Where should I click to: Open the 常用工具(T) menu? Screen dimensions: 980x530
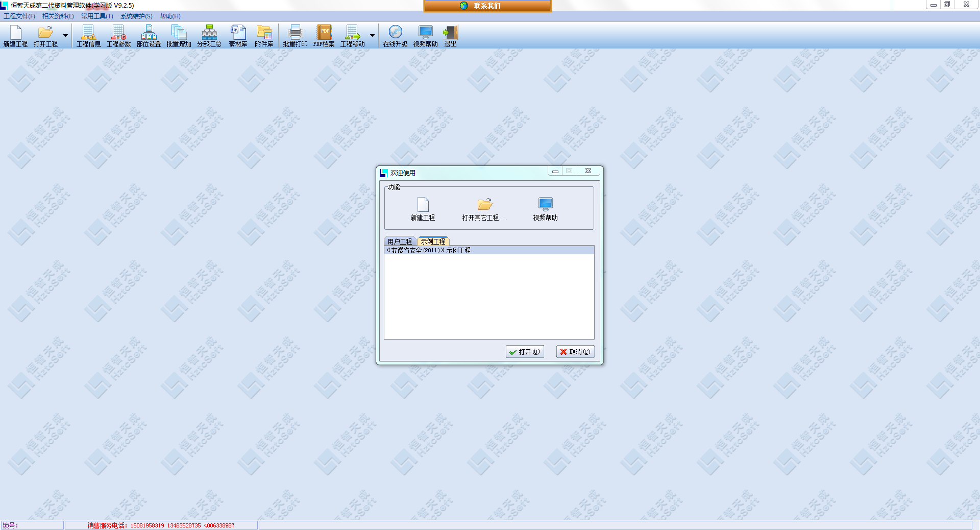coord(97,16)
